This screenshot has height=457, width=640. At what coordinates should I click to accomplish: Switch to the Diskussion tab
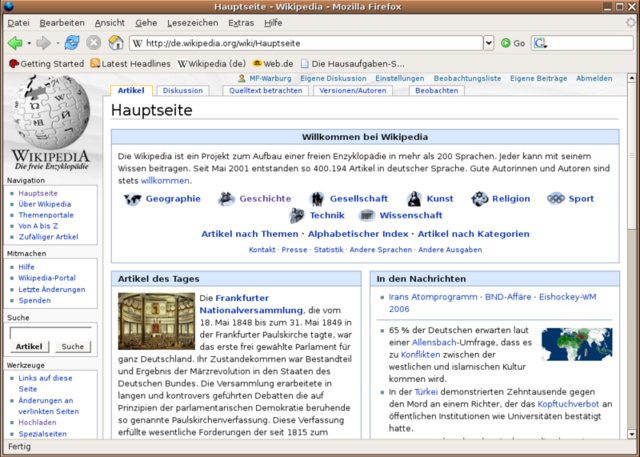click(x=183, y=91)
